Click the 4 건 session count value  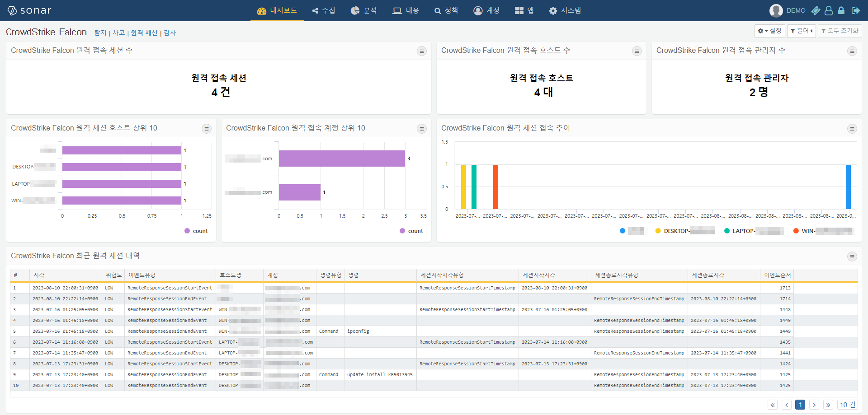point(221,92)
